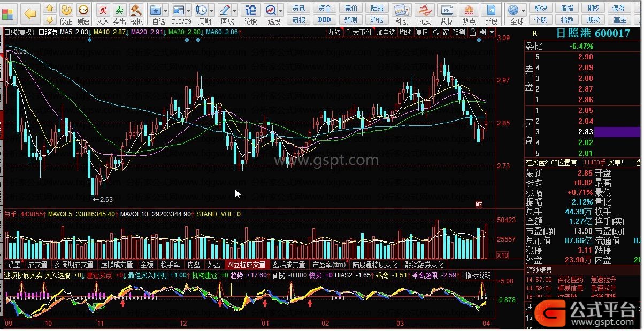This screenshot has height=331, width=644.
Task: Switch to the 多周期成交量 tab
Action: (x=74, y=265)
